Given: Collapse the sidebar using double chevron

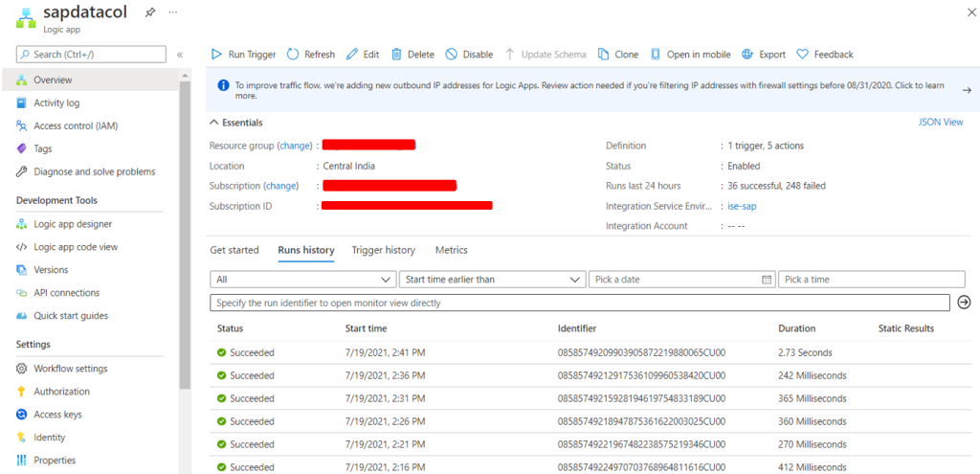Looking at the screenshot, I should [x=179, y=55].
